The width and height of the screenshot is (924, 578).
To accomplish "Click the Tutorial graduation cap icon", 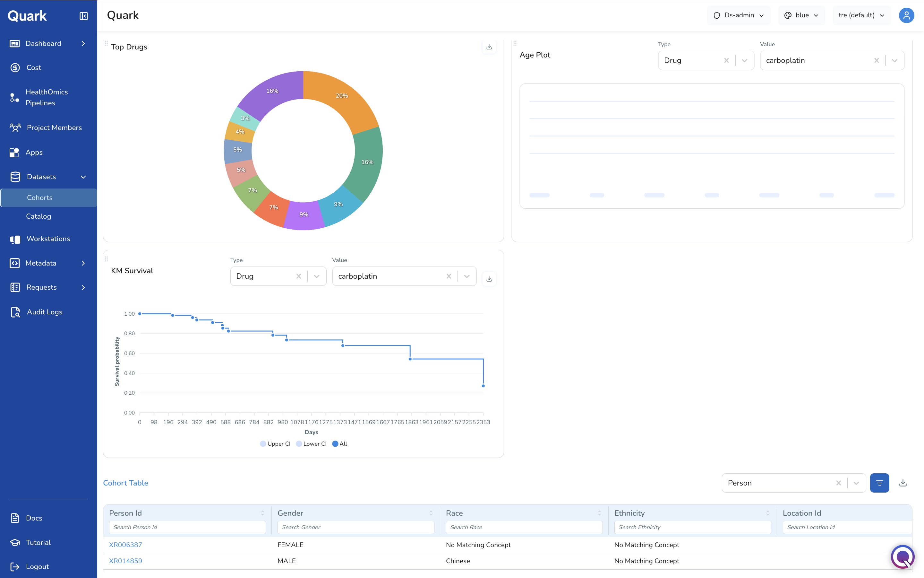I will [15, 542].
